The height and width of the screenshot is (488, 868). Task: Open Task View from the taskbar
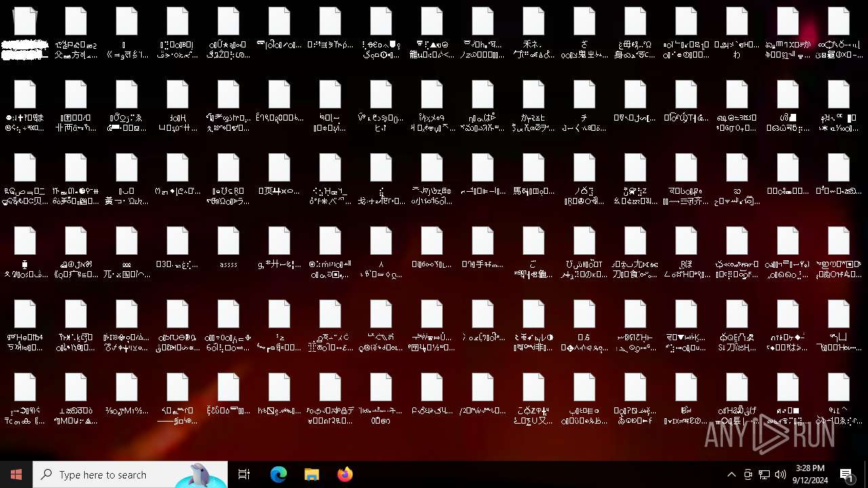point(244,474)
